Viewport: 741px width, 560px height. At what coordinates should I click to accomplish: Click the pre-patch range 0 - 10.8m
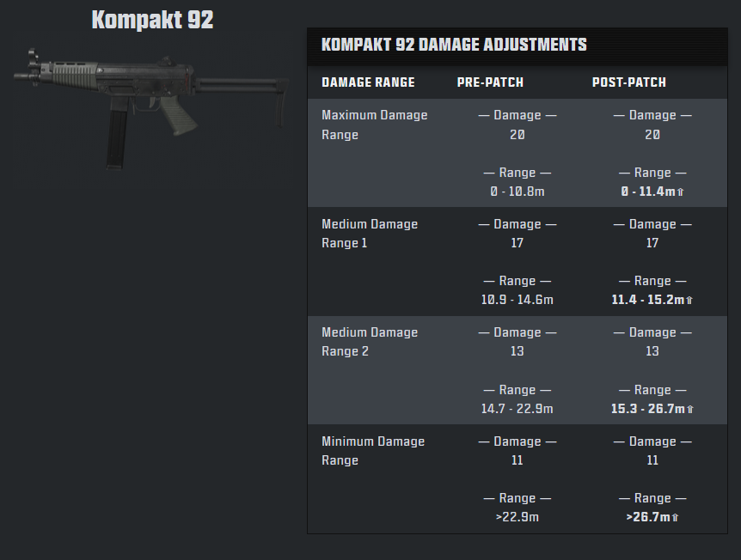[517, 192]
